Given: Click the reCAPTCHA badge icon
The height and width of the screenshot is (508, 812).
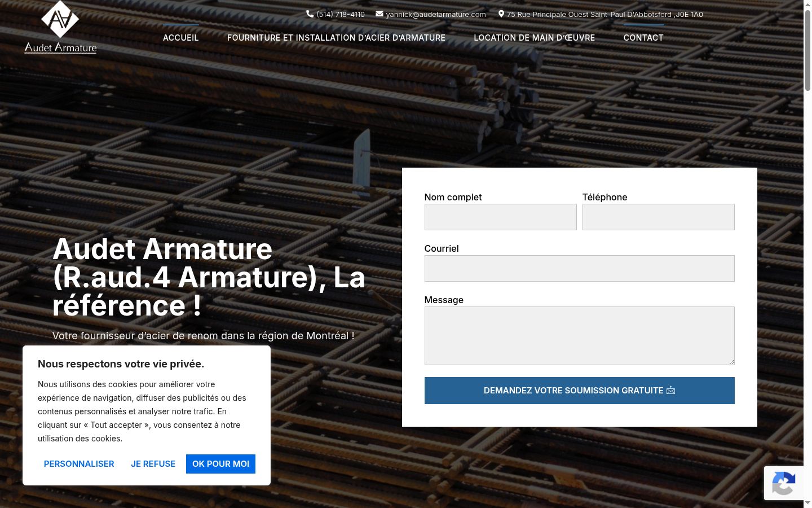Looking at the screenshot, I should tap(784, 483).
